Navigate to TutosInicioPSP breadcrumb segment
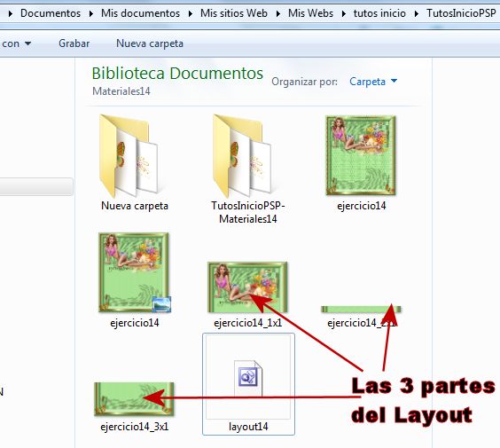500x448 pixels. tap(461, 13)
